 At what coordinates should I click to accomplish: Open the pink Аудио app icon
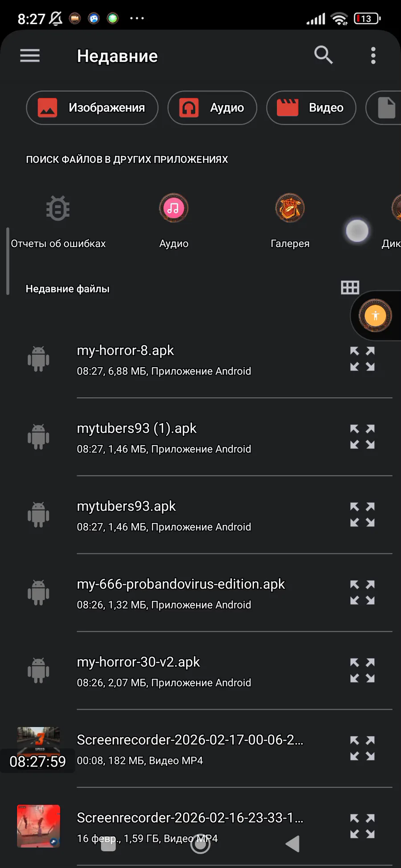point(174,208)
